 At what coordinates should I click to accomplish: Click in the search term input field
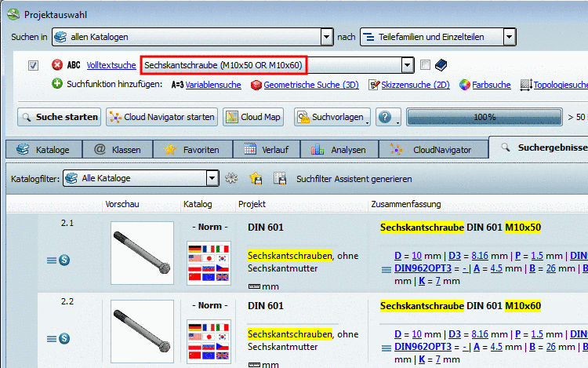tap(271, 65)
